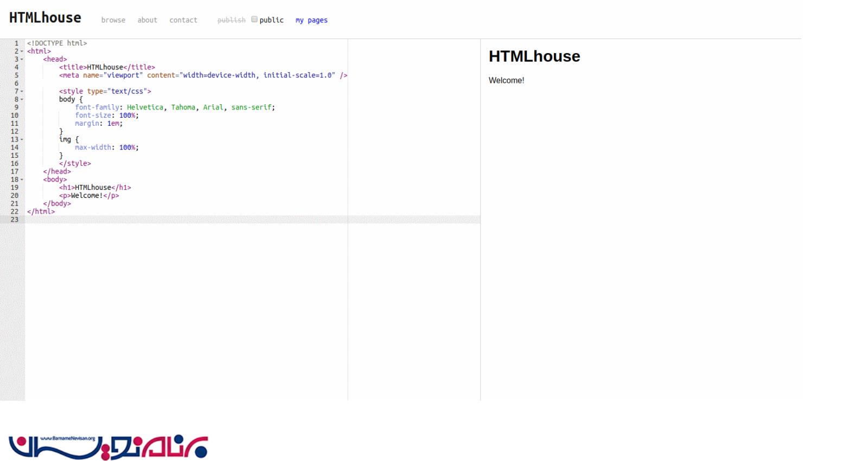Go to the about page
Screen dimensions: 868x461
point(147,20)
